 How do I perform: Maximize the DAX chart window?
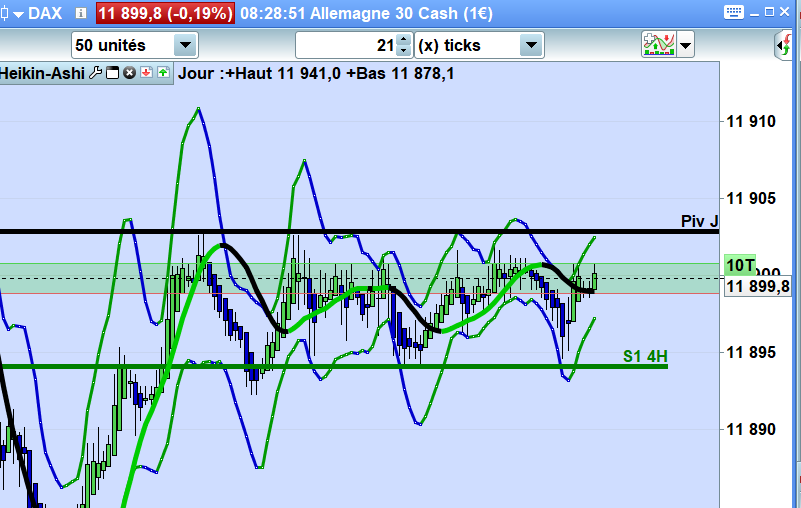click(x=769, y=12)
